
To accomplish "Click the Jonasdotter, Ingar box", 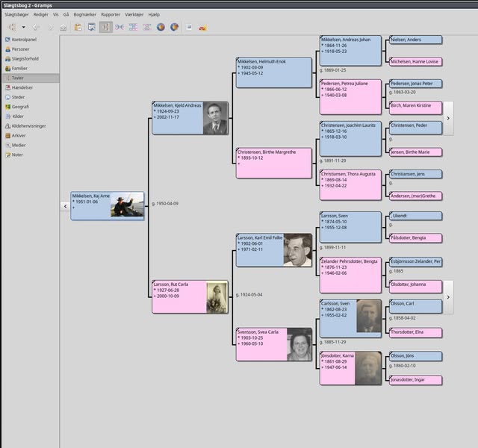I will (416, 380).
